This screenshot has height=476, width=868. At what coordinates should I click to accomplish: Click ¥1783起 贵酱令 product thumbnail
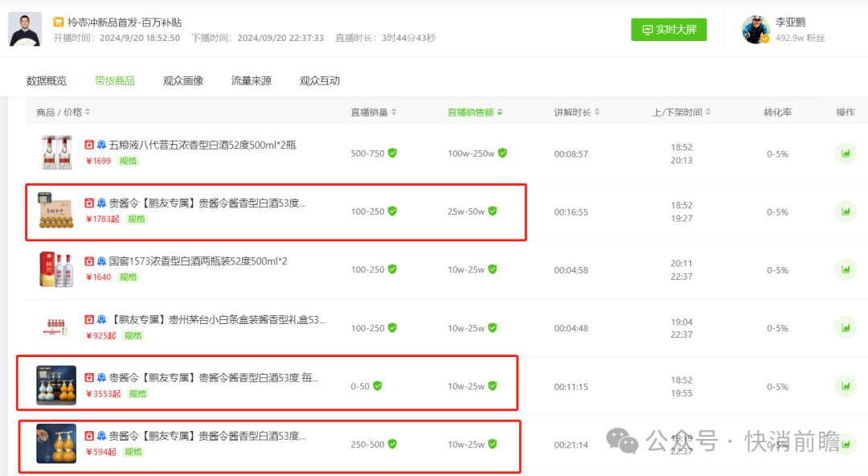pyautogui.click(x=56, y=211)
